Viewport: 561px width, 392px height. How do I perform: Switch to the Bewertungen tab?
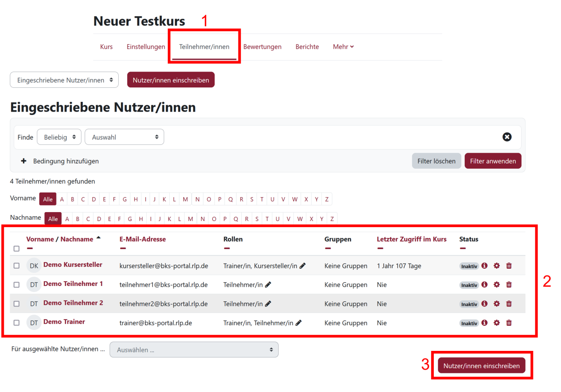point(262,47)
